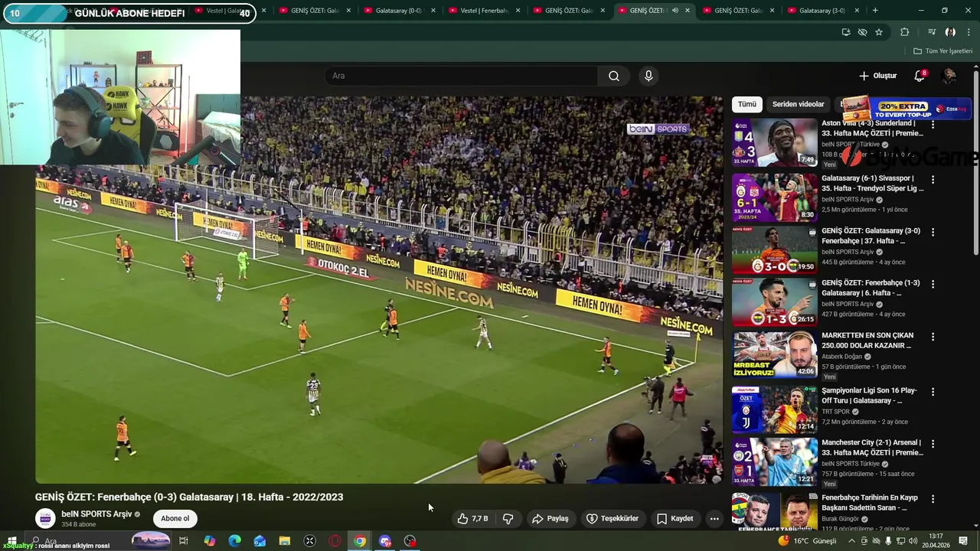Click the TRT SPOR channel name
This screenshot has height=551, width=980.
[835, 411]
